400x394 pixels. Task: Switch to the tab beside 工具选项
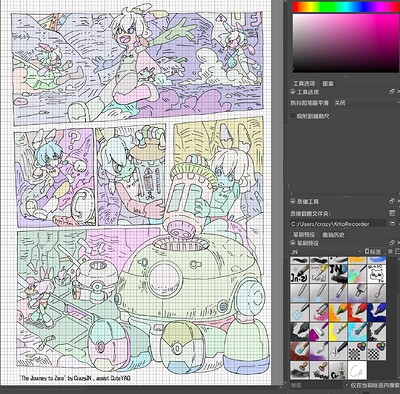328,83
